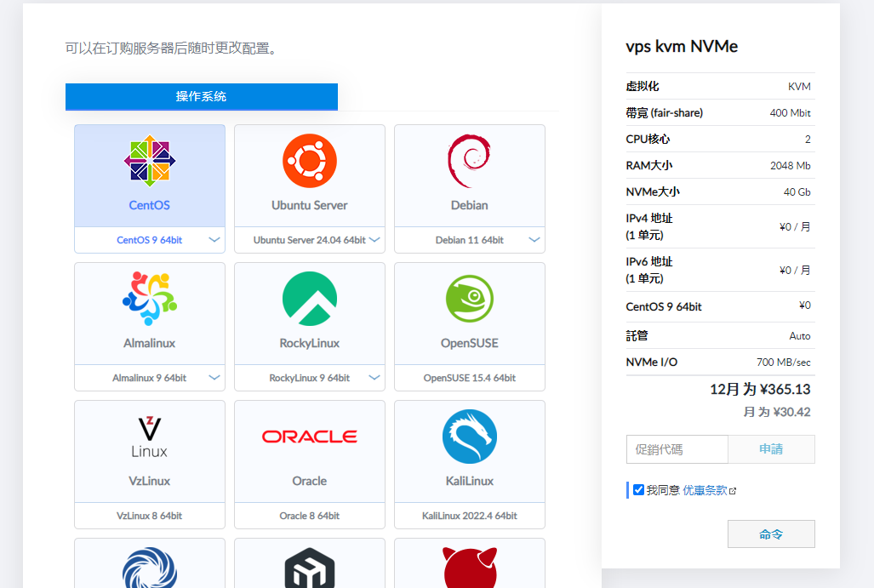The height and width of the screenshot is (588, 874).
Task: Click the 申請 promo code button
Action: click(x=771, y=449)
